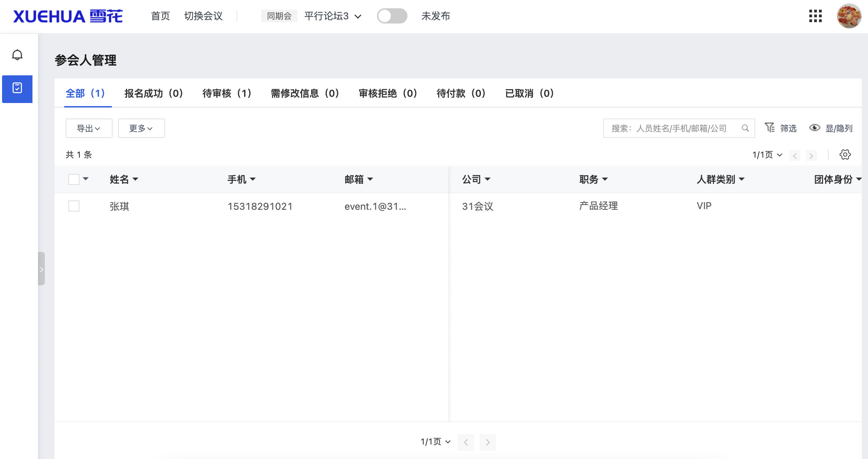Image resolution: width=868 pixels, height=459 pixels.
Task: Go to next page in top pager
Action: [811, 156]
